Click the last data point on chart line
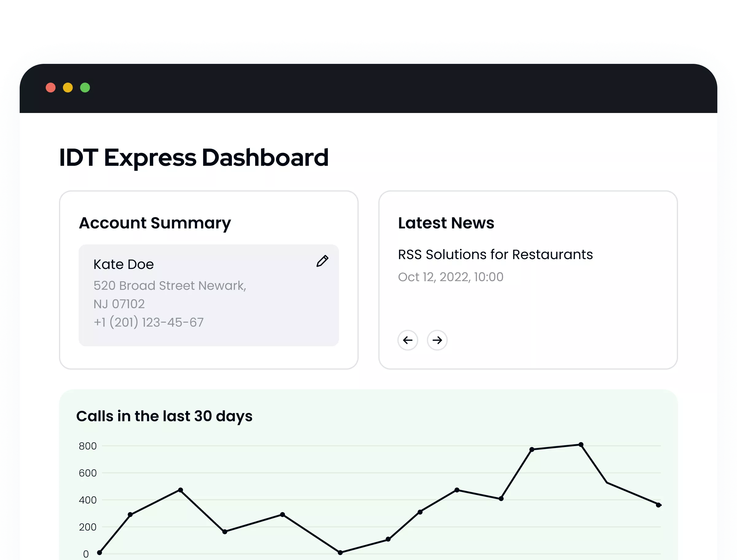The height and width of the screenshot is (560, 737). coord(658,505)
